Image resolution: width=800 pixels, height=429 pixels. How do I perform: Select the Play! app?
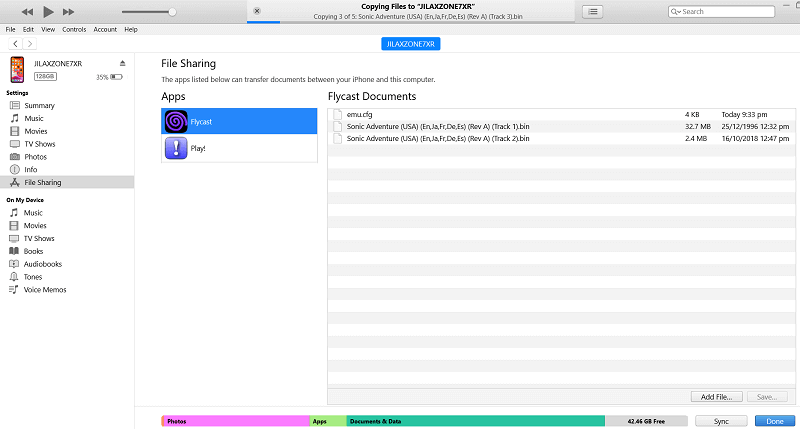pyautogui.click(x=239, y=148)
